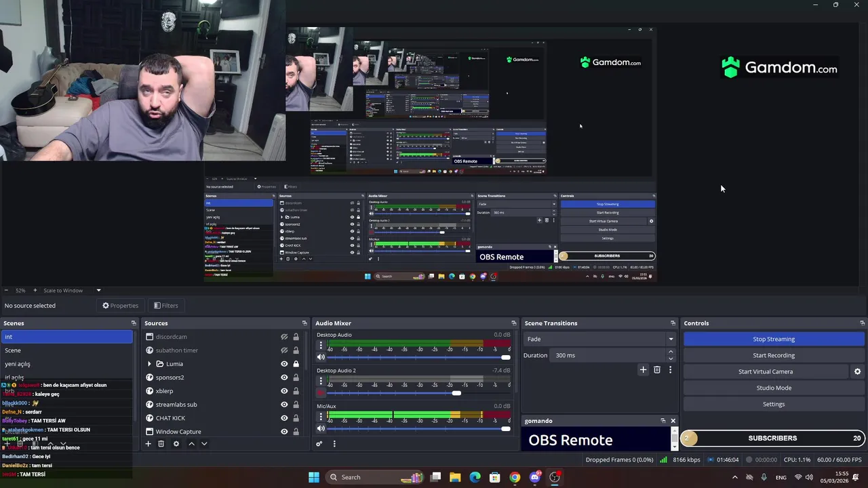Show subathon timer source visibility
This screenshot has height=488, width=868.
click(x=284, y=350)
